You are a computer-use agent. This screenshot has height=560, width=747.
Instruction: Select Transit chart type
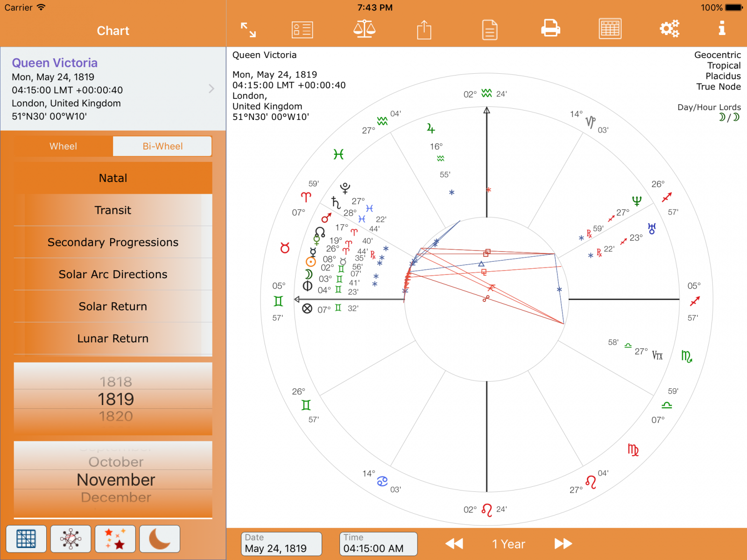[x=113, y=210]
